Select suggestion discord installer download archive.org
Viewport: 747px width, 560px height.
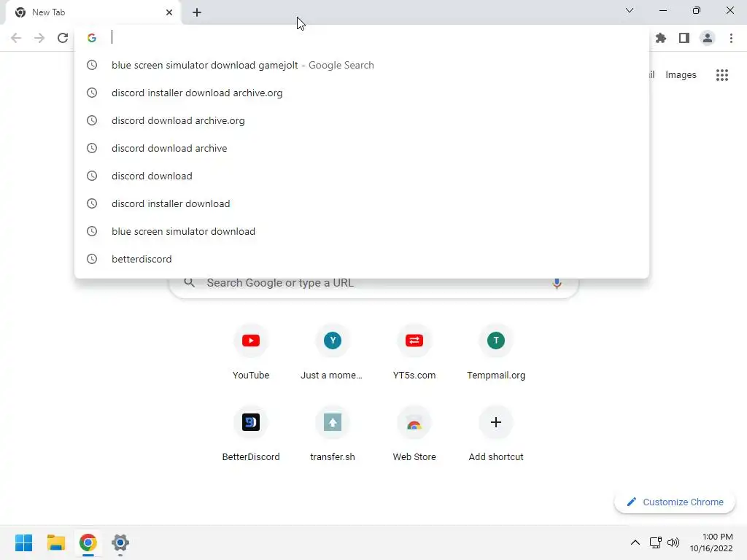click(x=362, y=93)
